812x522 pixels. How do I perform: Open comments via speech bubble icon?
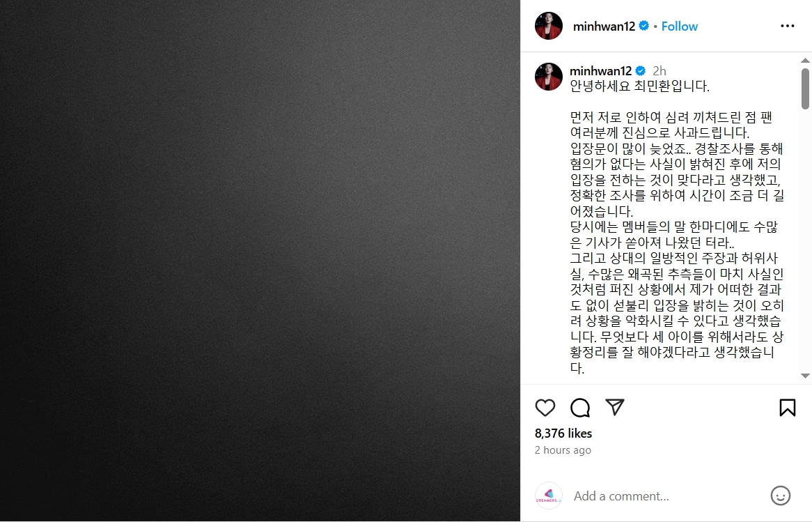[580, 408]
